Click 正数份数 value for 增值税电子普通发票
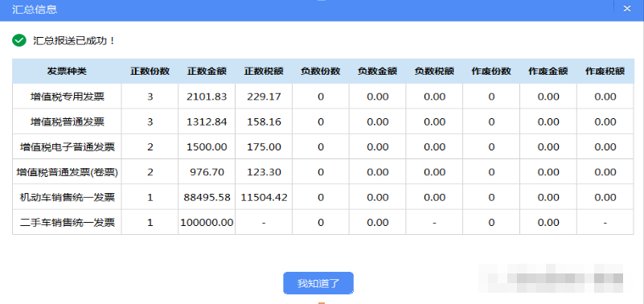The image size is (644, 304). (x=150, y=147)
